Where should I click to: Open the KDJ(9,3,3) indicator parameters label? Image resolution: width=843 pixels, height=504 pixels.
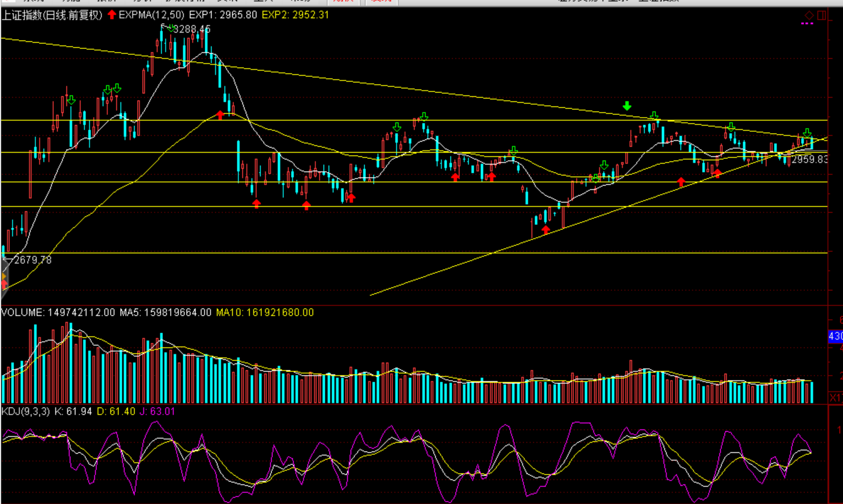26,412
